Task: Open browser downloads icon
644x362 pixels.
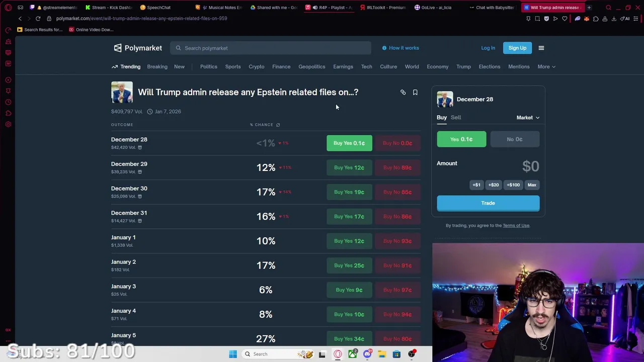Action: (x=614, y=19)
